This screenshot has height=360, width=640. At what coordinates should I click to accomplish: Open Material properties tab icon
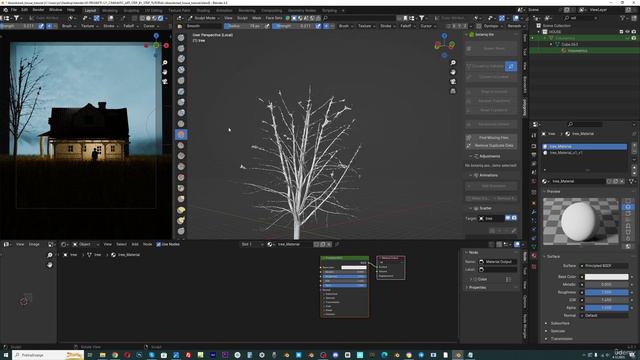(x=534, y=256)
